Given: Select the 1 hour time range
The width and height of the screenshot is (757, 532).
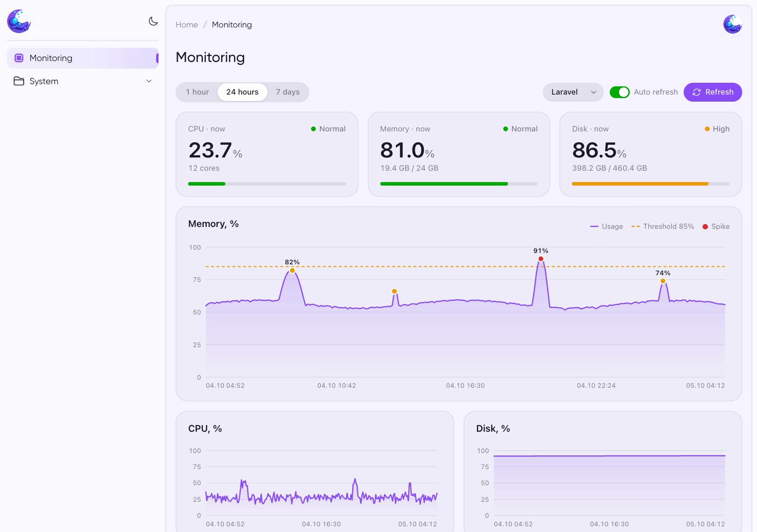Looking at the screenshot, I should pyautogui.click(x=197, y=92).
